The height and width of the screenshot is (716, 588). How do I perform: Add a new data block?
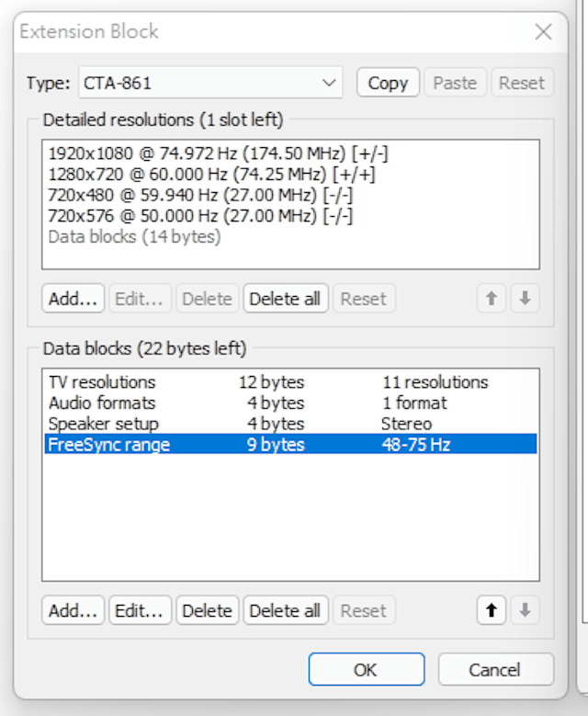click(73, 610)
